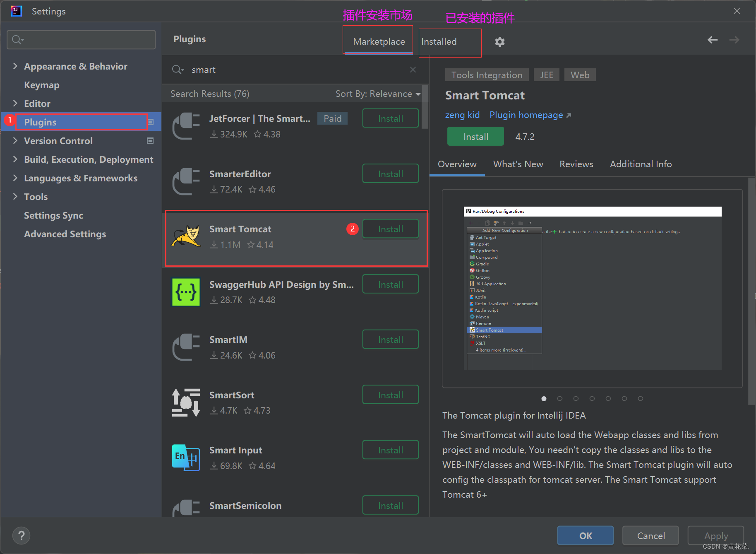Click the project-level icon beside Version Control

[x=150, y=141]
